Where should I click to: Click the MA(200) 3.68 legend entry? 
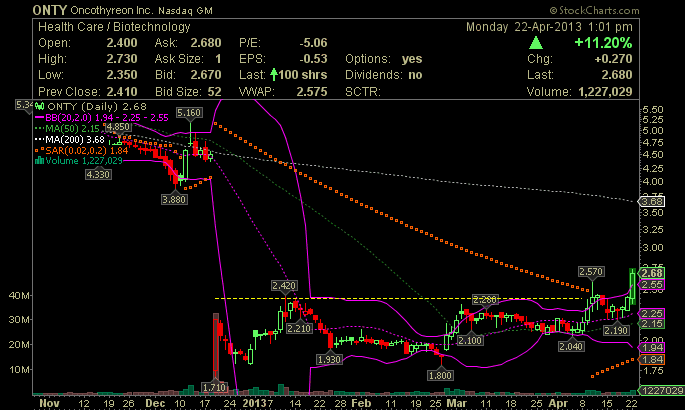point(70,140)
